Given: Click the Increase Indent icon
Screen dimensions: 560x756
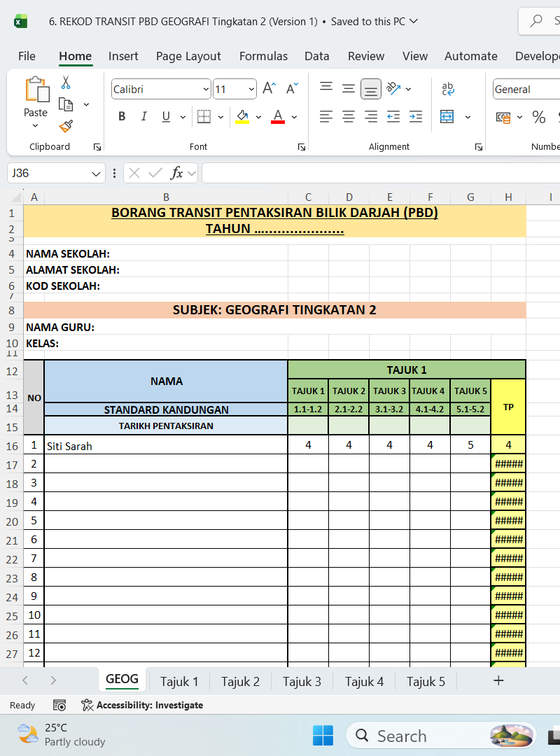Looking at the screenshot, I should point(416,117).
